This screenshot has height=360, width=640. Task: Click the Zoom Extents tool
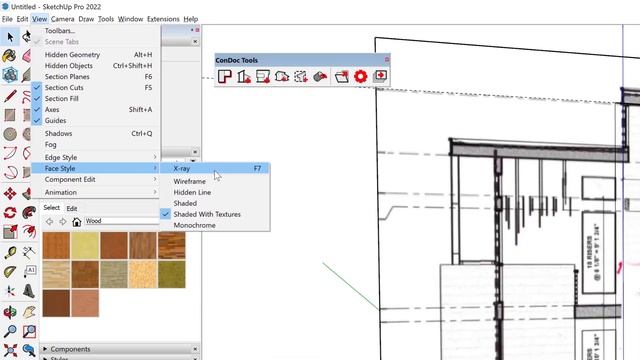click(x=10, y=350)
